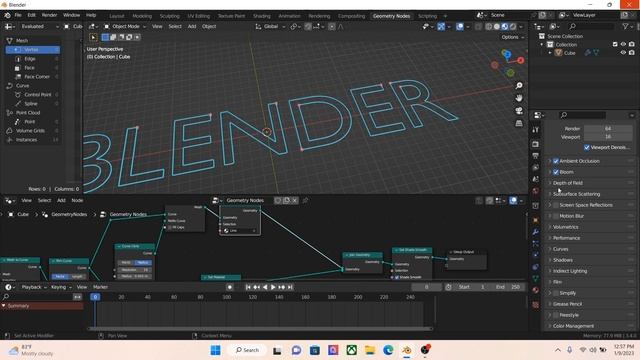Viewport: 640px width, 360px height.
Task: Unlink the Geometry Nodes node group
Action: tap(295, 200)
